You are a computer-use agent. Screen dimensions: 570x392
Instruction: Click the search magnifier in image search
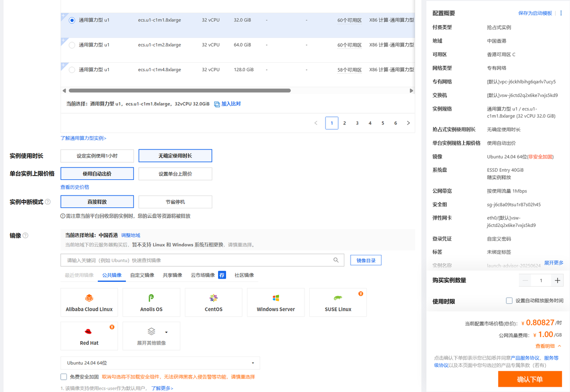(336, 260)
